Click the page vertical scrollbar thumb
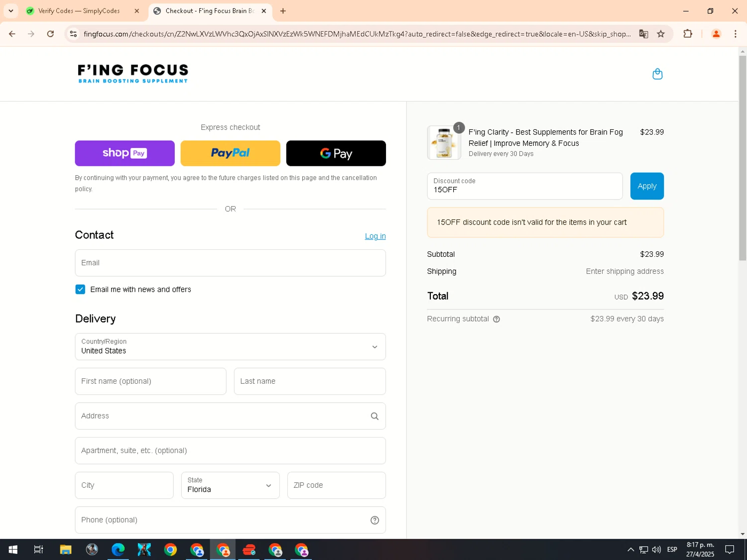Viewport: 747px width, 560px height. tap(743, 158)
